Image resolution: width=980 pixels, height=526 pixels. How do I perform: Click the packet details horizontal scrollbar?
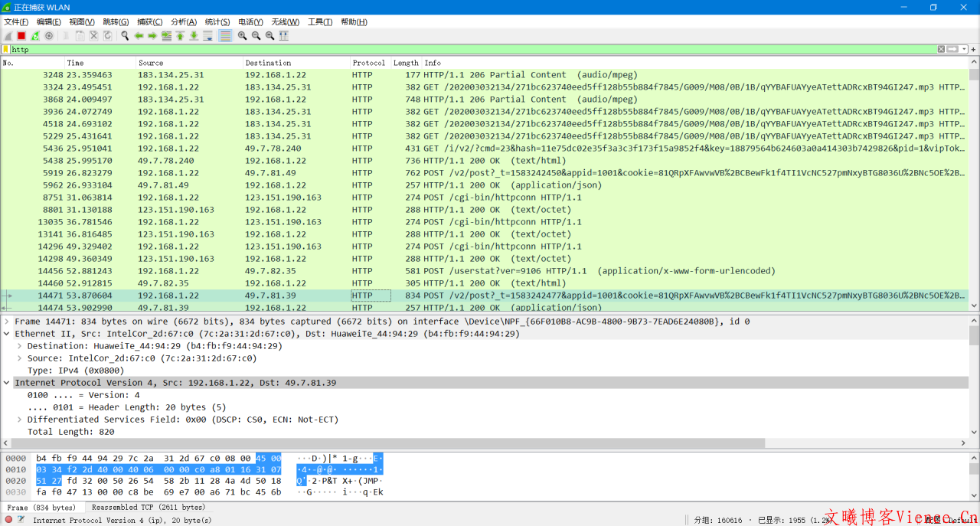point(383,443)
